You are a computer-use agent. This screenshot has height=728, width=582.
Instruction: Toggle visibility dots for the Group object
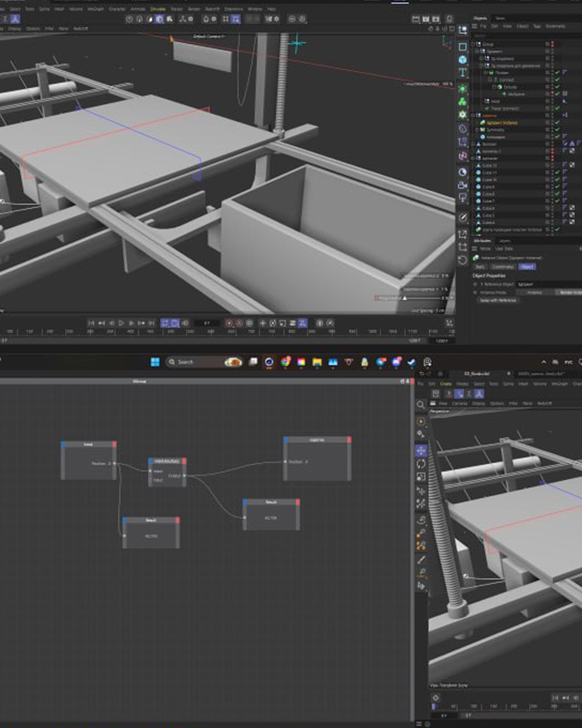tap(552, 44)
